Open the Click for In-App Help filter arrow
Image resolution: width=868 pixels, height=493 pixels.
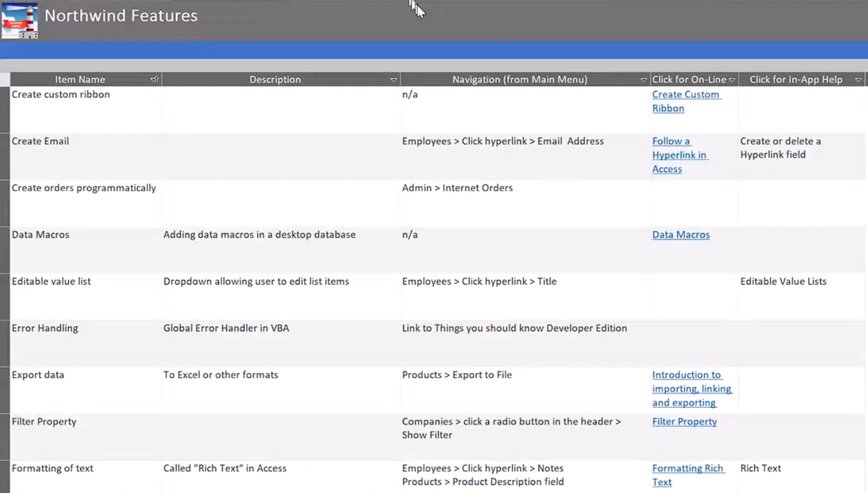858,79
